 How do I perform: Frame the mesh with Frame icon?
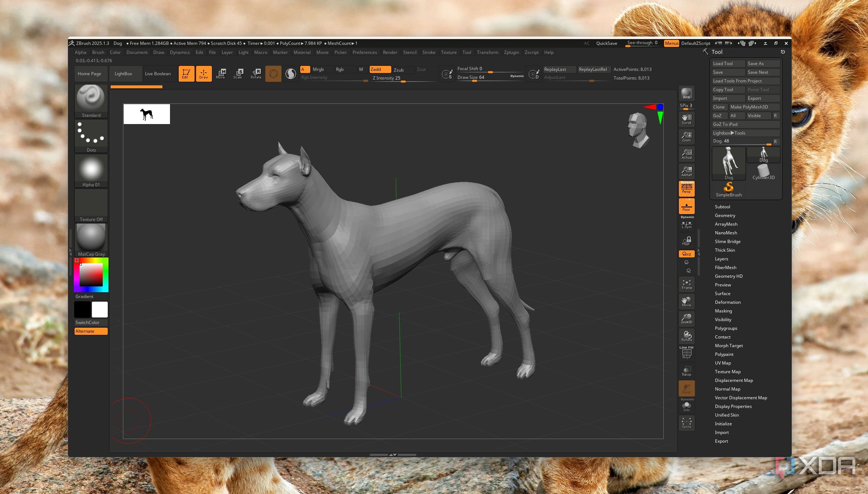click(x=686, y=284)
